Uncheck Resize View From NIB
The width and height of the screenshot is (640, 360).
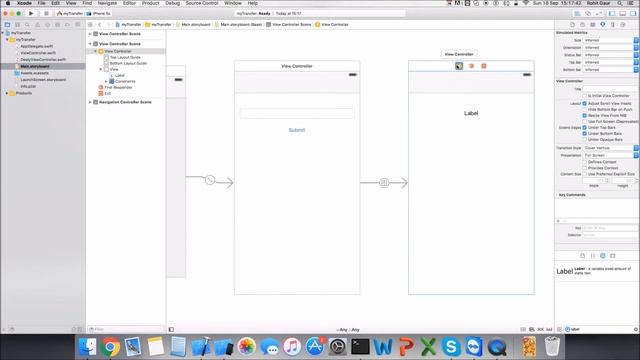coord(584,116)
